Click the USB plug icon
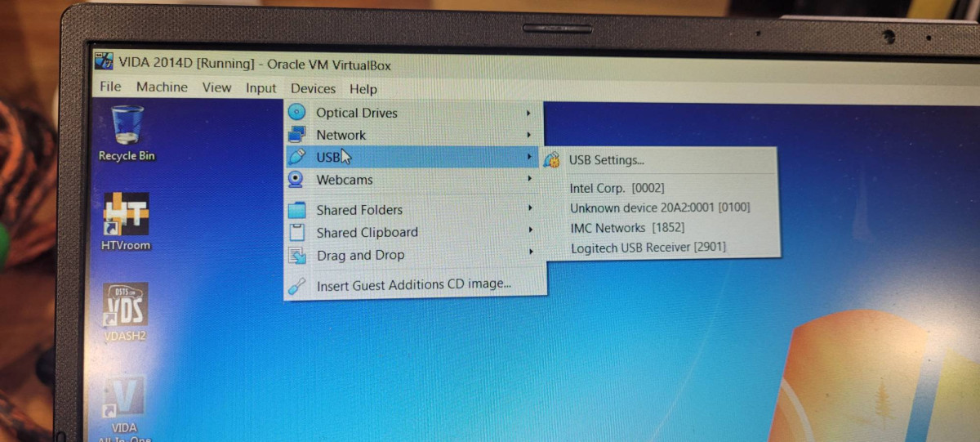980x442 pixels. click(x=297, y=157)
